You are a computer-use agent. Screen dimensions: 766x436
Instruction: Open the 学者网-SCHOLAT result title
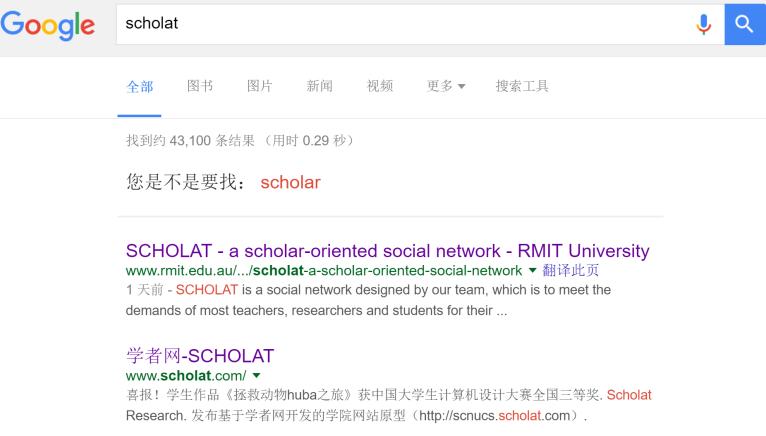[200, 356]
